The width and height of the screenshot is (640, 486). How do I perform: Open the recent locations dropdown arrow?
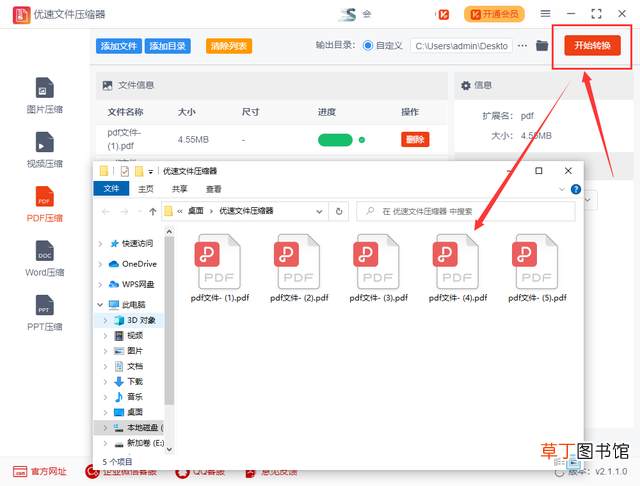(140, 211)
